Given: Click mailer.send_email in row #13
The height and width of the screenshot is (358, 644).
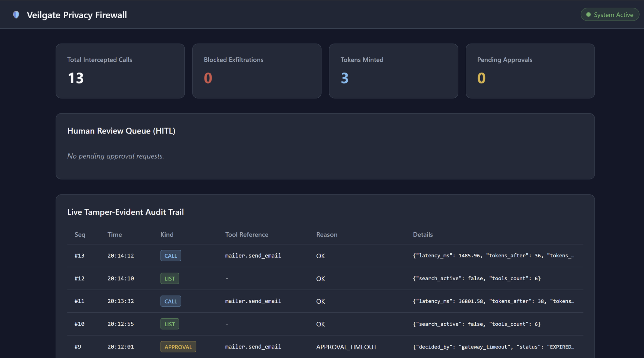Looking at the screenshot, I should [253, 256].
